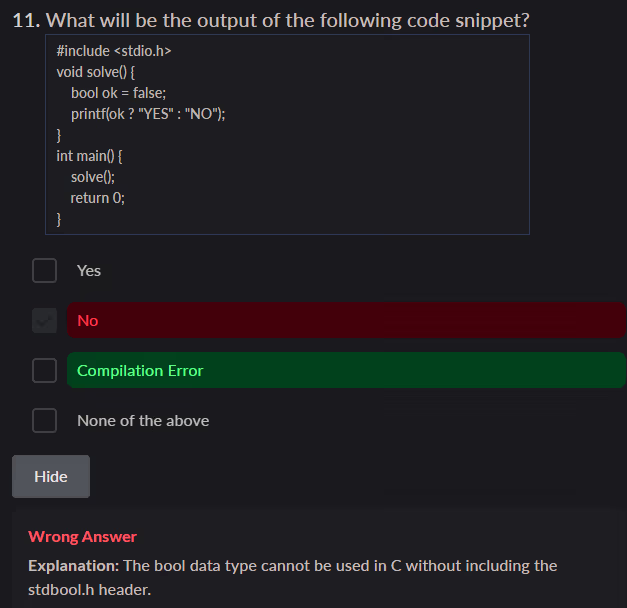Select the None of the above label

143,421
